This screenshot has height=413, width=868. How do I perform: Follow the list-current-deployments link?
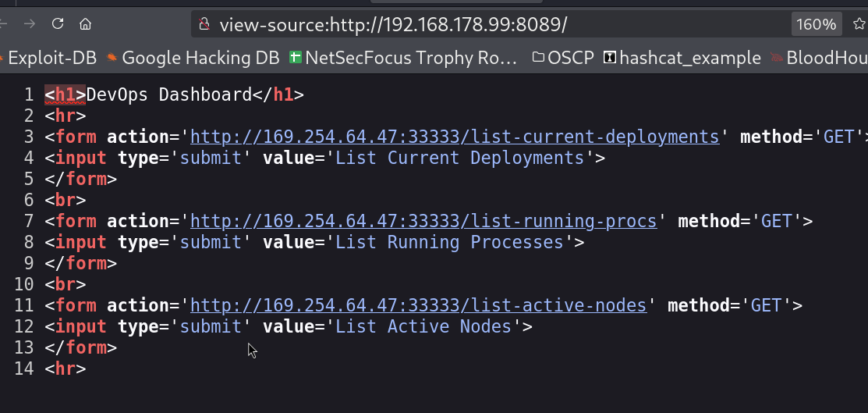click(454, 137)
